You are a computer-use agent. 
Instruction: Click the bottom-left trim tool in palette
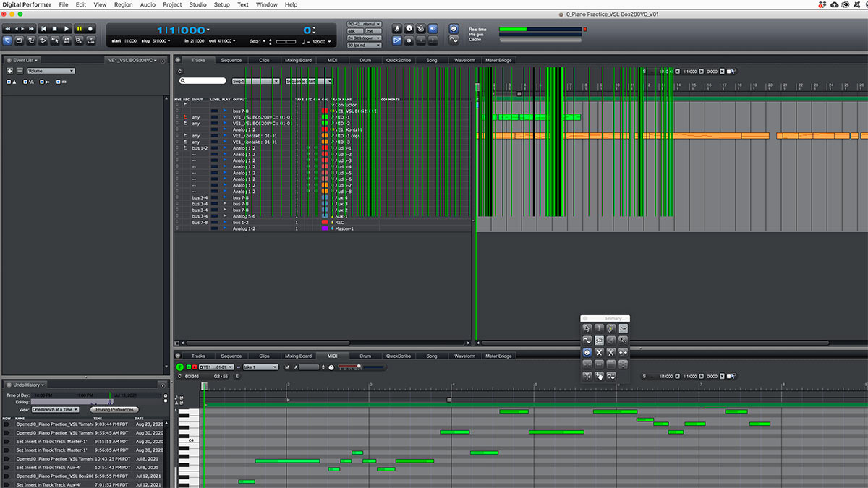pos(587,376)
